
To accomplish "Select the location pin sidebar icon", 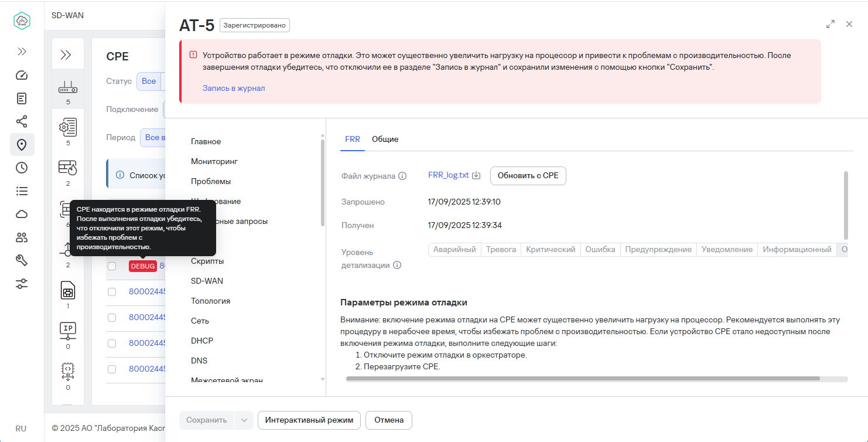I will [22, 145].
